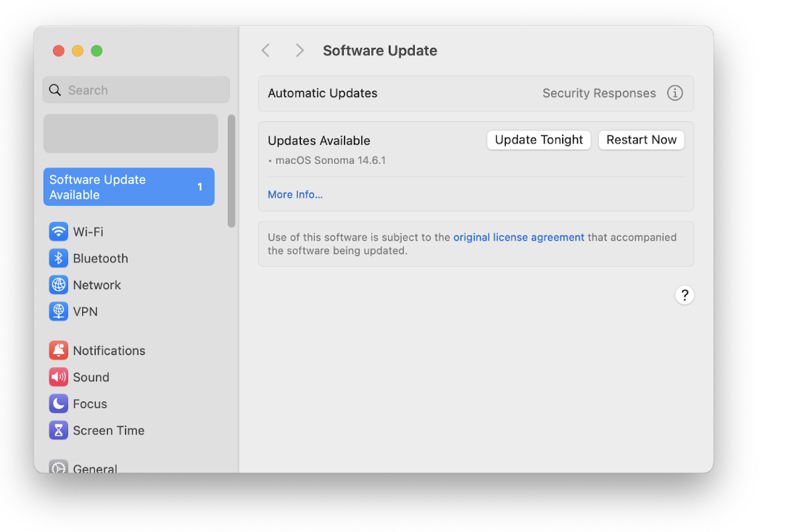Click the Restart Now button
Screen dimensions: 789x532
(641, 139)
